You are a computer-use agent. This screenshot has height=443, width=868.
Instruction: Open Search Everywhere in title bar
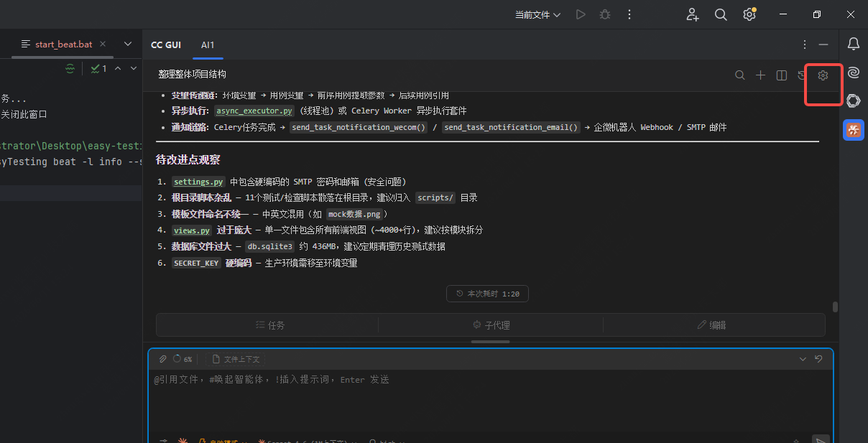[x=721, y=14]
